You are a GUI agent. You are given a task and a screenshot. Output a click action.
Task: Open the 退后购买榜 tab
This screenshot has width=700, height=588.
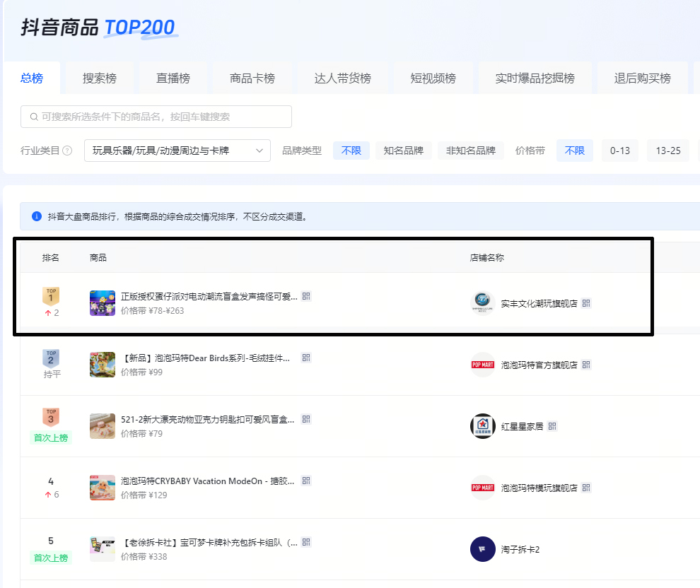(643, 78)
